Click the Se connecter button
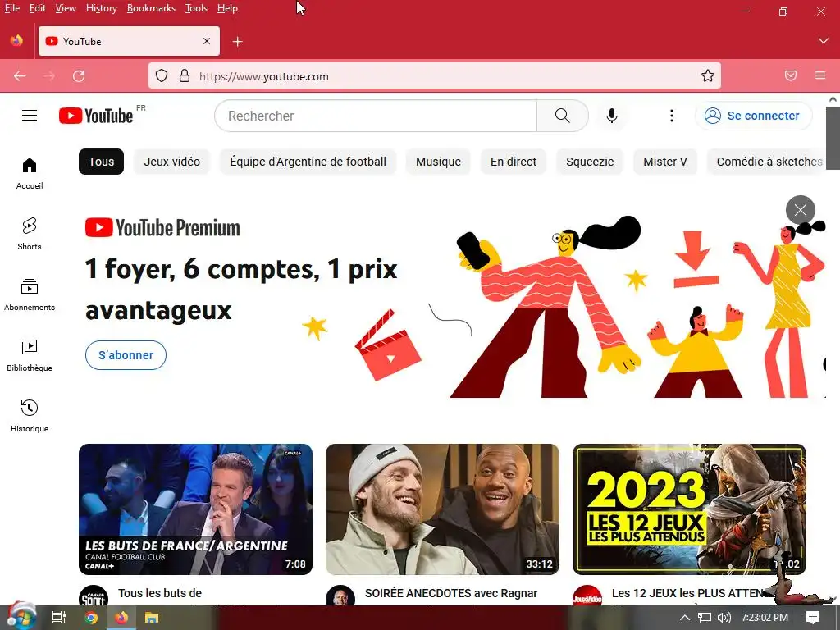This screenshot has width=840, height=630. [754, 116]
